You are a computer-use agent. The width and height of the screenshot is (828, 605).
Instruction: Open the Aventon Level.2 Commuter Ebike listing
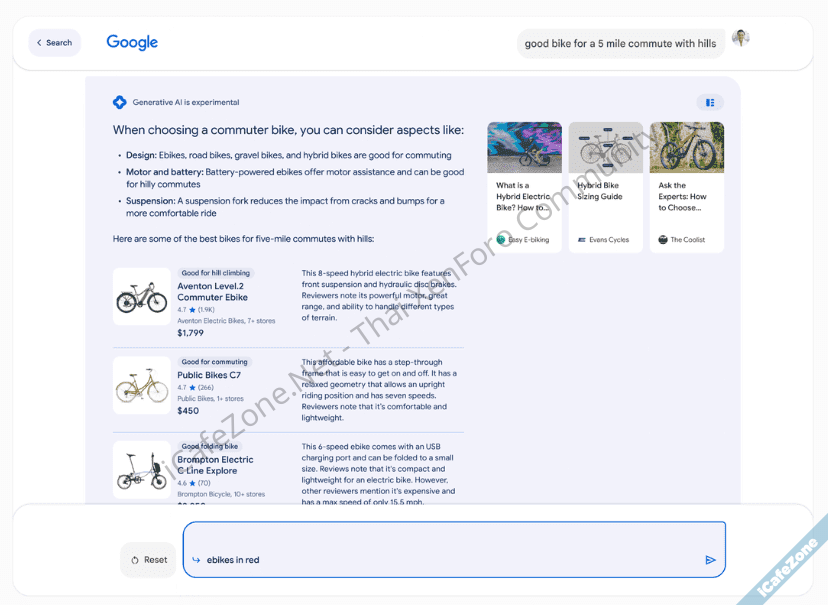pos(212,291)
